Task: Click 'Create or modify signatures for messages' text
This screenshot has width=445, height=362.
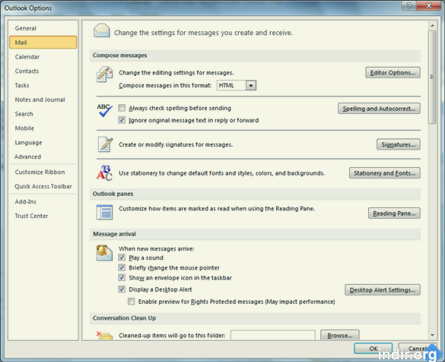Action: [176, 145]
